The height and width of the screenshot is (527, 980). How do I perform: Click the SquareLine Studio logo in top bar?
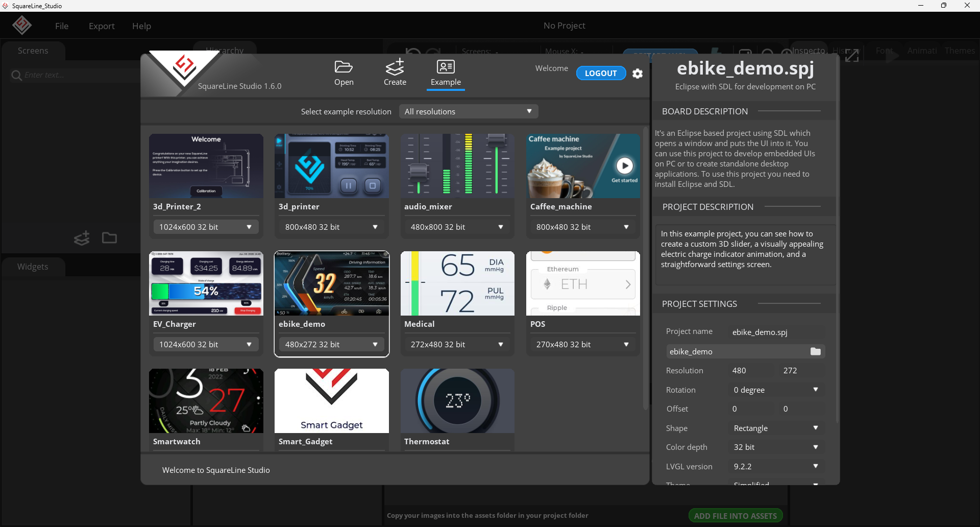coord(21,25)
